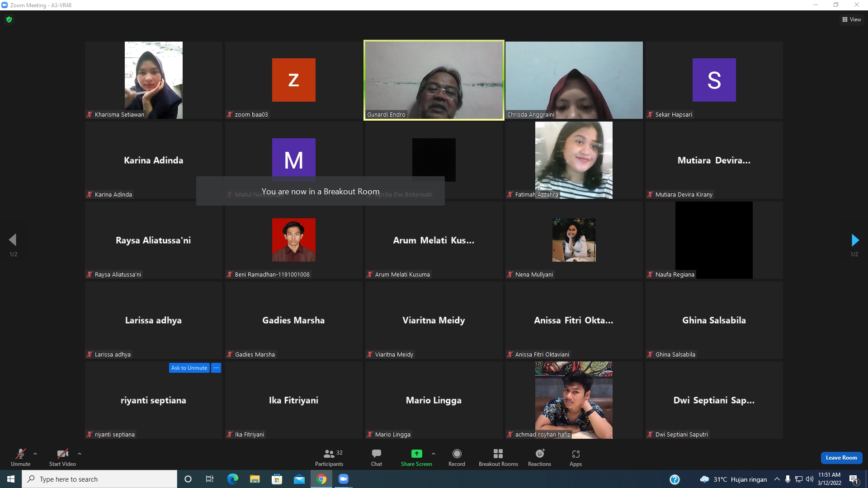Go to previous gallery page arrow
868x488 pixels.
[x=13, y=240]
